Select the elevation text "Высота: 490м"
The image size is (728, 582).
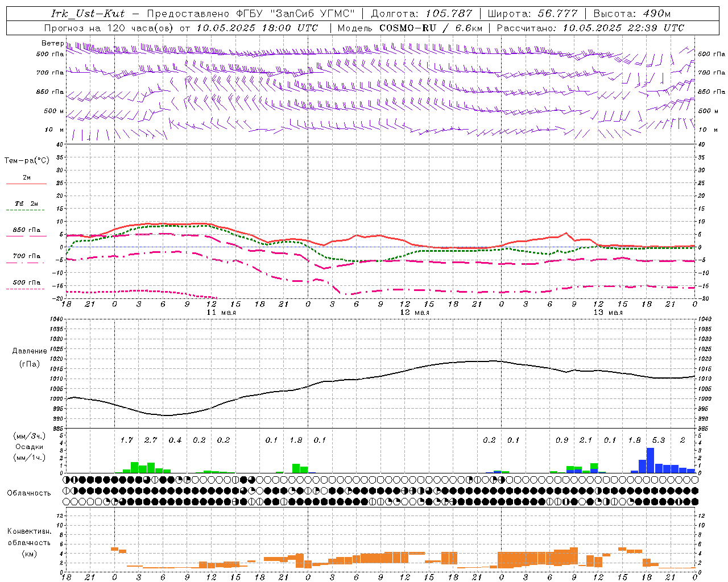(632, 14)
